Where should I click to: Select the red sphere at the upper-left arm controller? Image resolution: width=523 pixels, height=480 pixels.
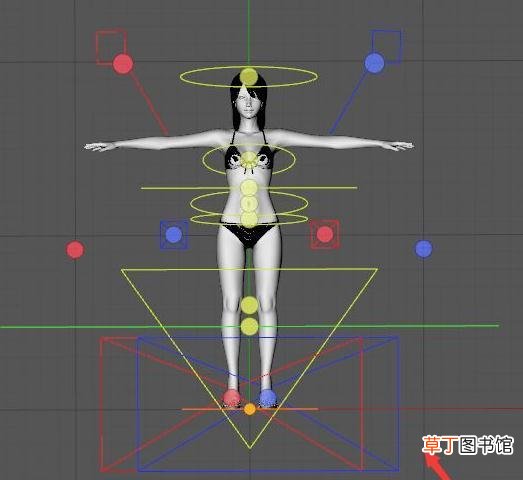point(123,64)
